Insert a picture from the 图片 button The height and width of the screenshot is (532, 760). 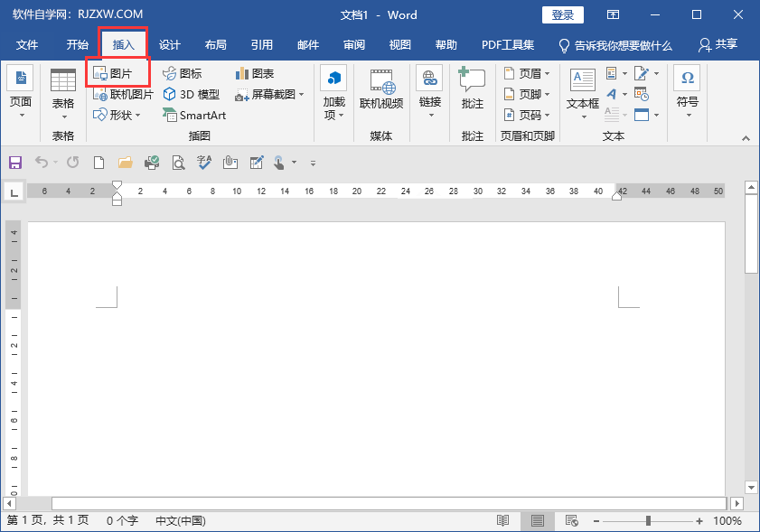point(117,74)
